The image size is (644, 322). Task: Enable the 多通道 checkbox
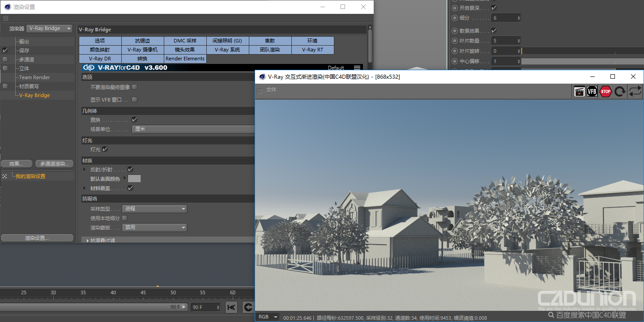[x=5, y=59]
